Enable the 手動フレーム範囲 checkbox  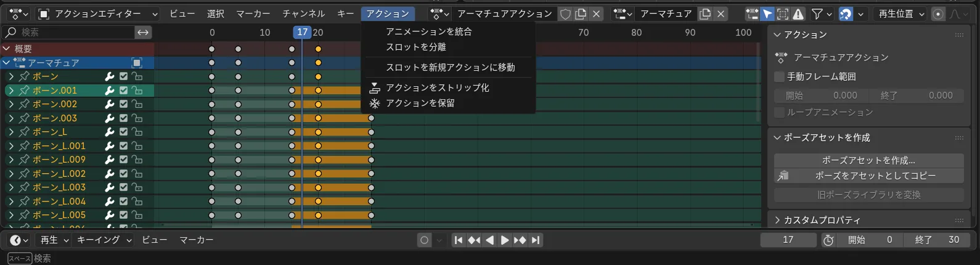pos(780,76)
